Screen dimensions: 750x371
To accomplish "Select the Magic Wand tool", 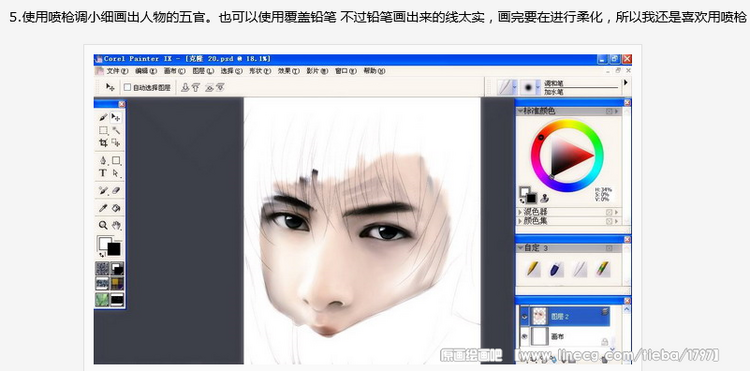I will click(x=116, y=130).
